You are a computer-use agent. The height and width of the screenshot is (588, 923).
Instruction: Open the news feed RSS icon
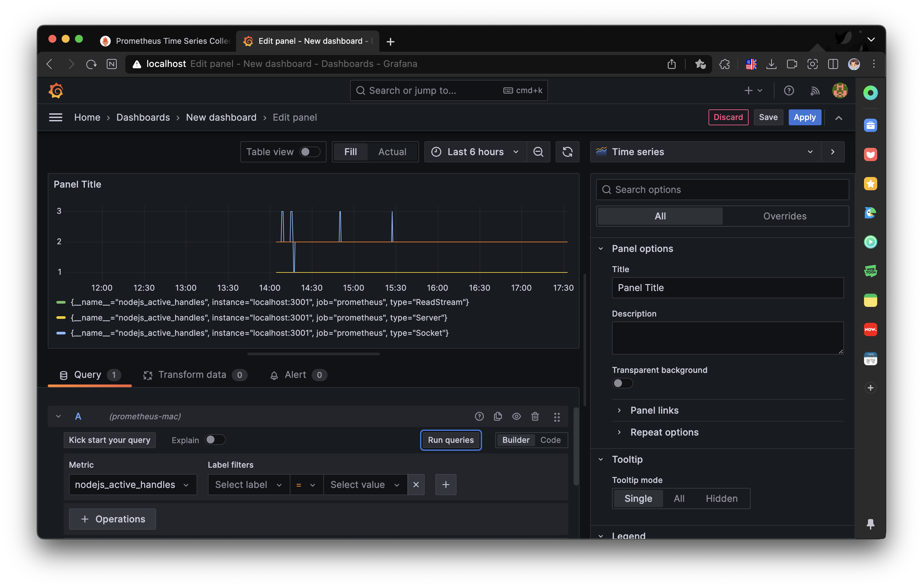tap(815, 91)
